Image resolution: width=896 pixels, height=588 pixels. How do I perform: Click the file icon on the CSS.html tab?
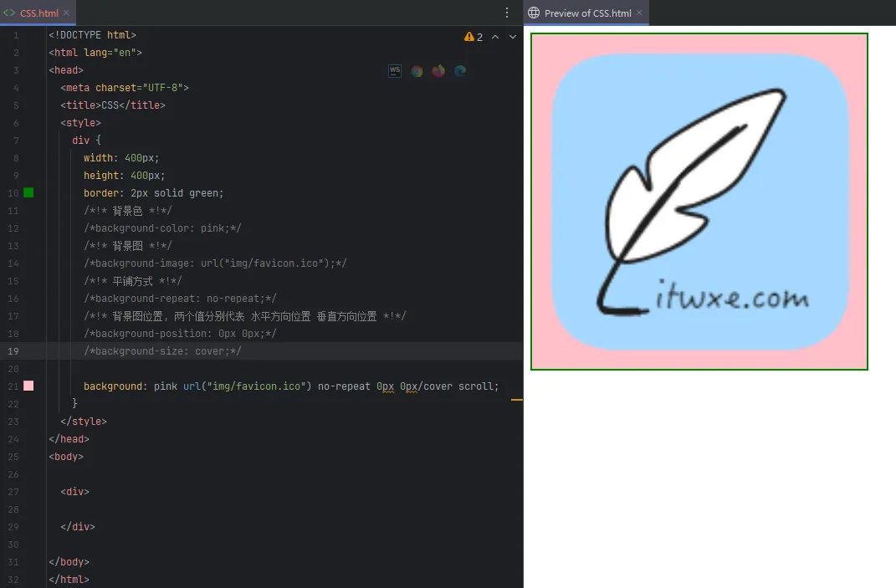(9, 13)
